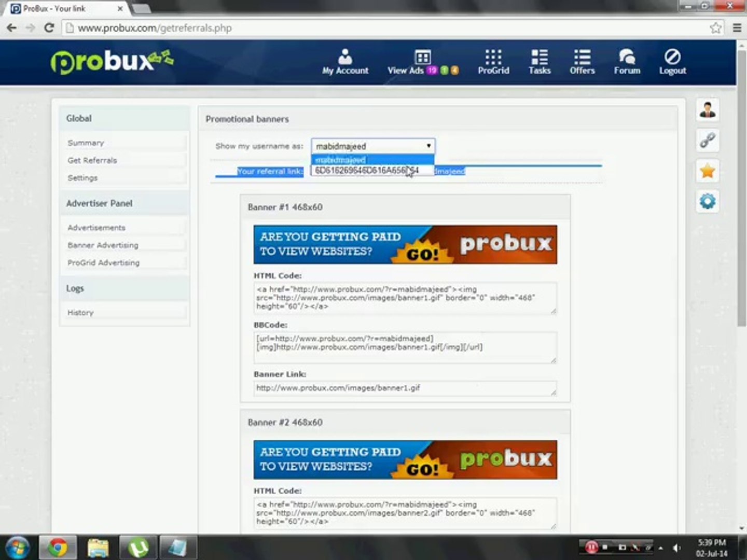
Task: Click the 'Promotional banners' heading
Action: [x=247, y=119]
